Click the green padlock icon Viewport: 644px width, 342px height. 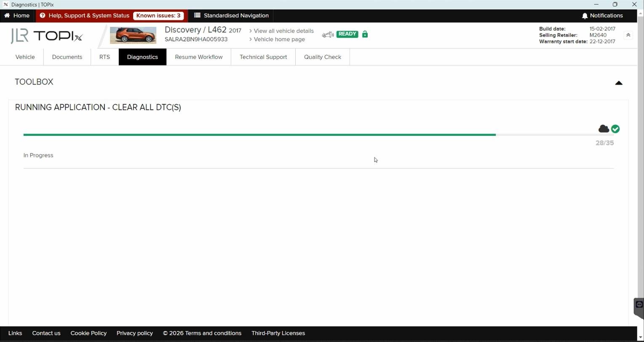pyautogui.click(x=365, y=34)
